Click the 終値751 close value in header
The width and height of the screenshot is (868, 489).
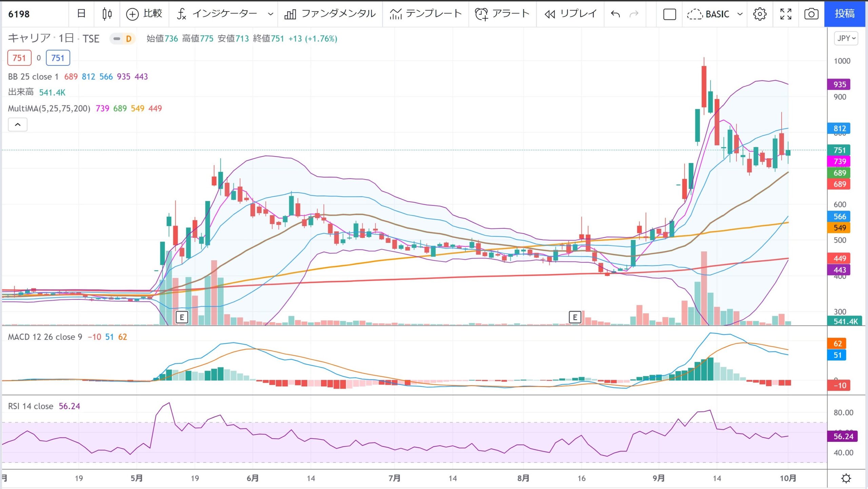pos(268,39)
